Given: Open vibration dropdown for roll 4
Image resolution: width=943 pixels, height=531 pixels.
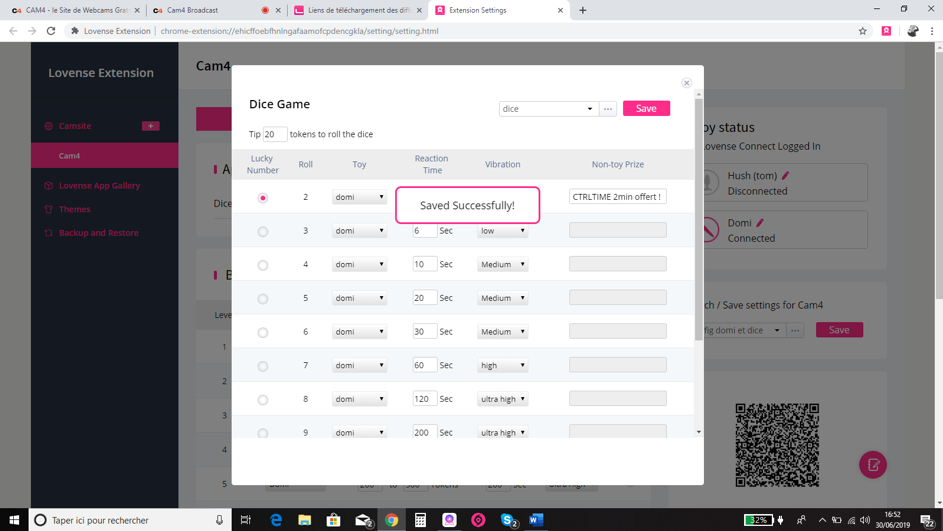Looking at the screenshot, I should coord(502,265).
